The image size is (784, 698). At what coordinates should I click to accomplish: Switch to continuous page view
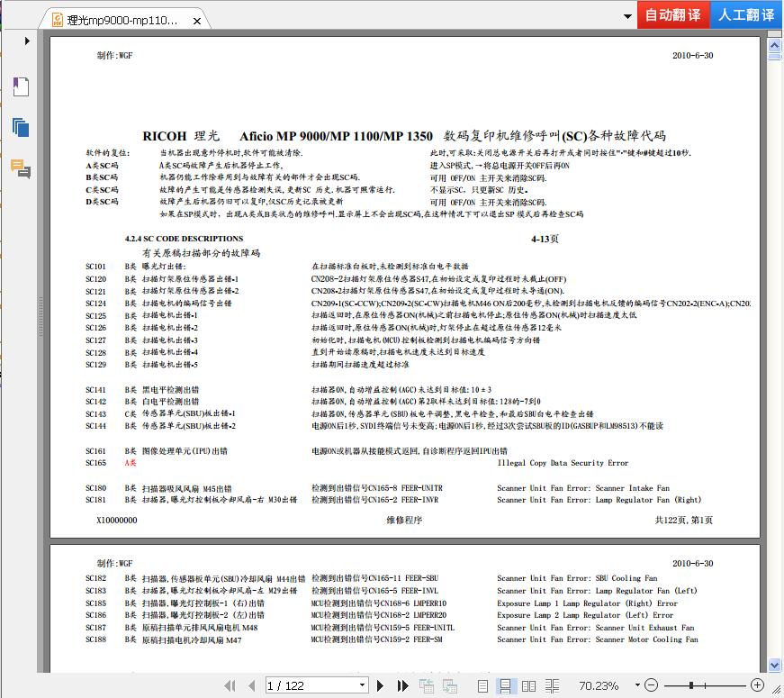click(505, 685)
